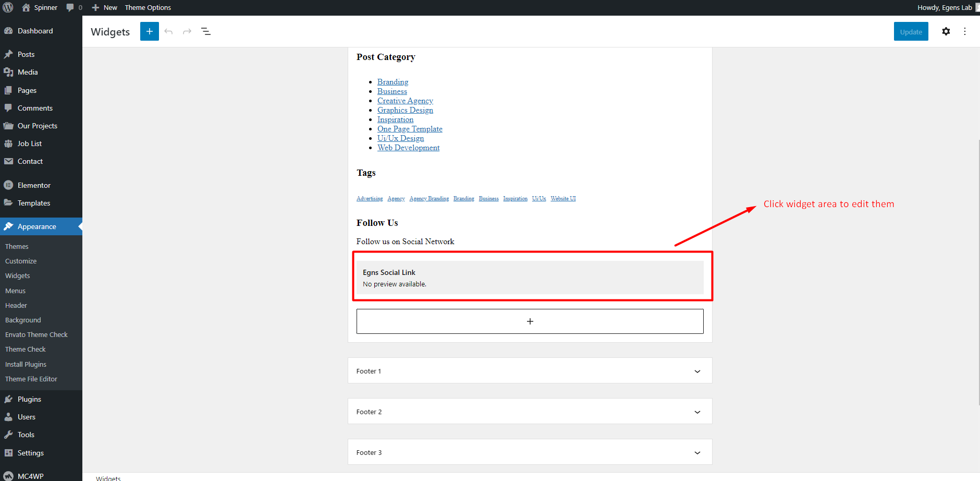Click the MC4WP mail icon
The width and height of the screenshot is (980, 481).
click(x=8, y=476)
